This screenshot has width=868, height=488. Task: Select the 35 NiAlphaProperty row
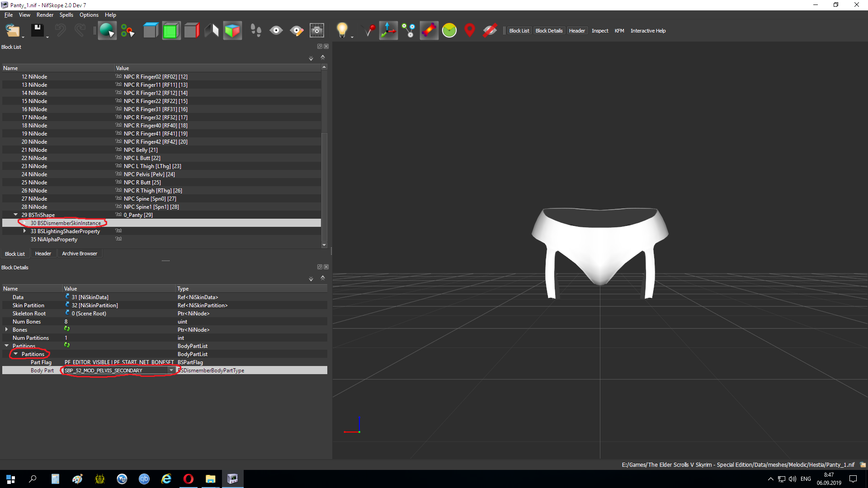coord(54,239)
